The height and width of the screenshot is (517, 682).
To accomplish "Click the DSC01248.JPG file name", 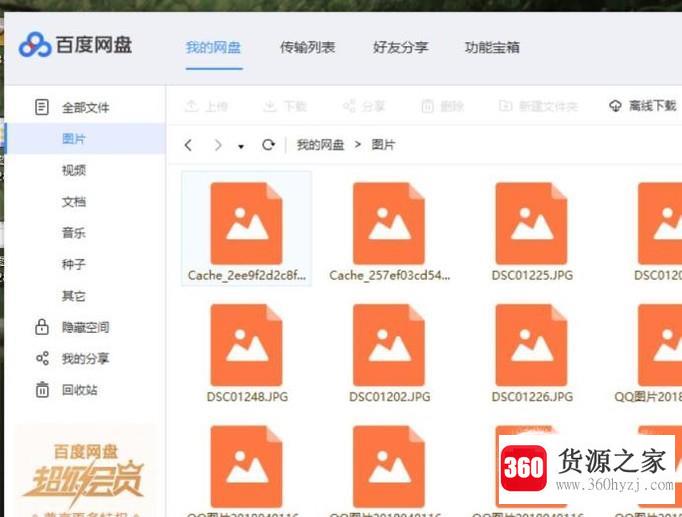I will pyautogui.click(x=247, y=397).
